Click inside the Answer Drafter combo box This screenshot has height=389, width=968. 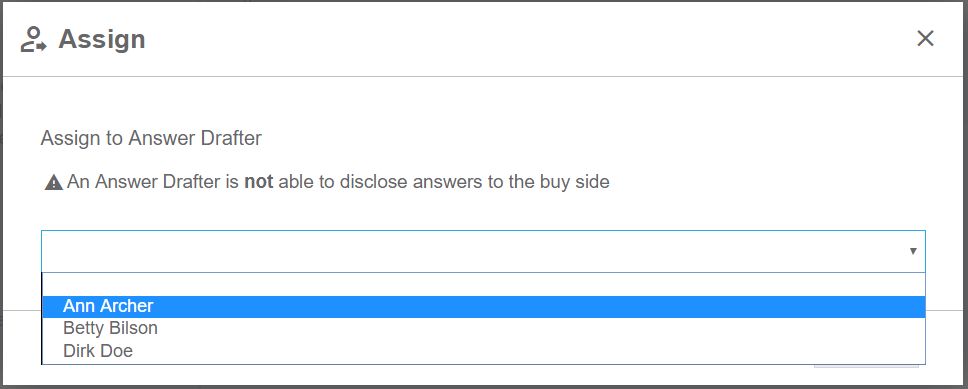[x=483, y=251]
